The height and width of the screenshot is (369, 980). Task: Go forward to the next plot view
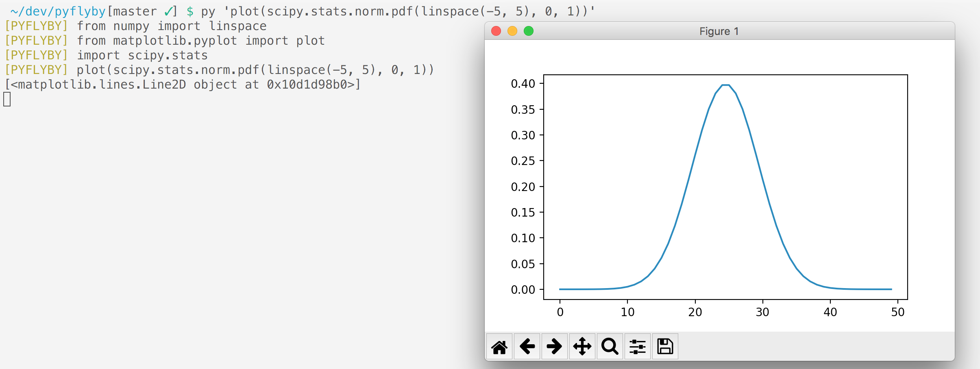tap(555, 346)
